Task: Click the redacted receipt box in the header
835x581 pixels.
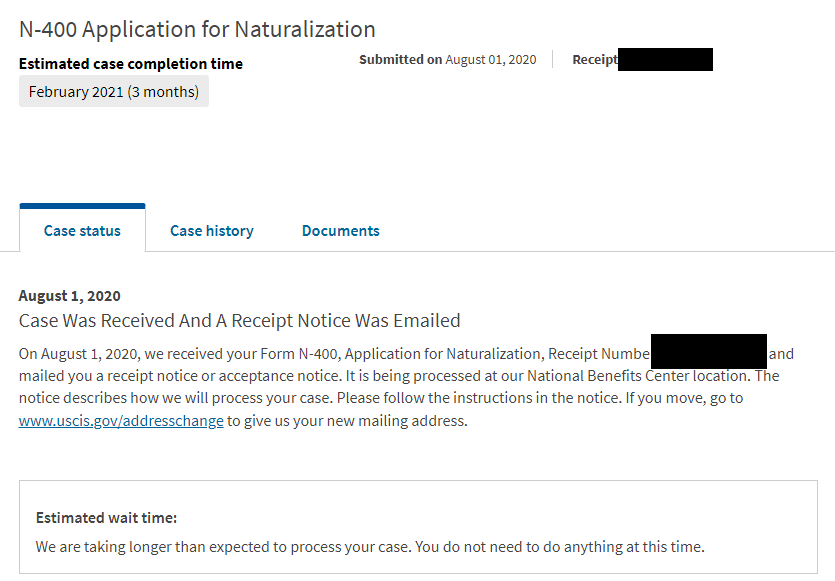Action: (x=665, y=59)
